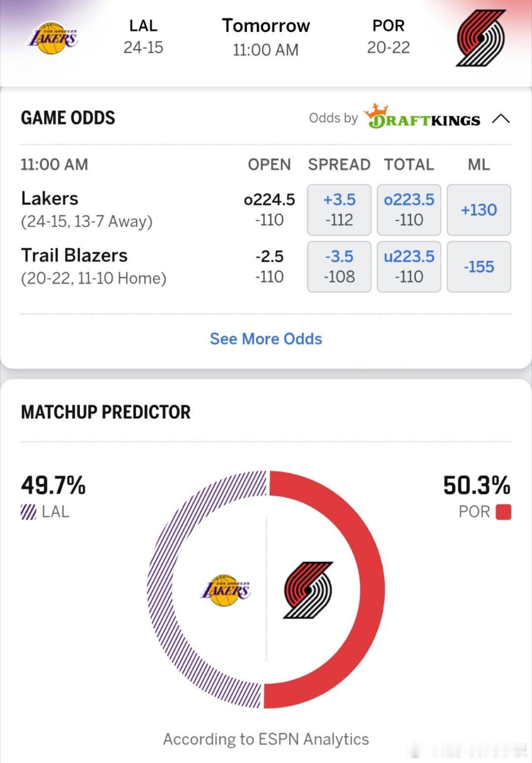Expand more odds details with See More Odds
The width and height of the screenshot is (532, 763).
[266, 339]
